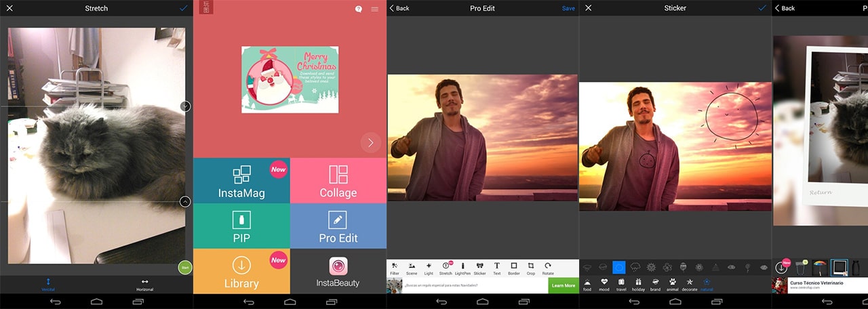Open the Pro Edit tile
The width and height of the screenshot is (868, 309).
[x=338, y=226]
